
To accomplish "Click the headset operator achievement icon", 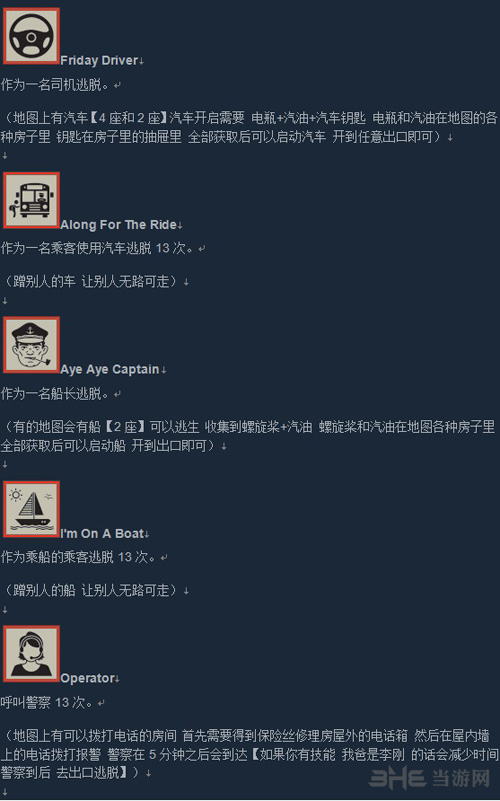I will 32,654.
